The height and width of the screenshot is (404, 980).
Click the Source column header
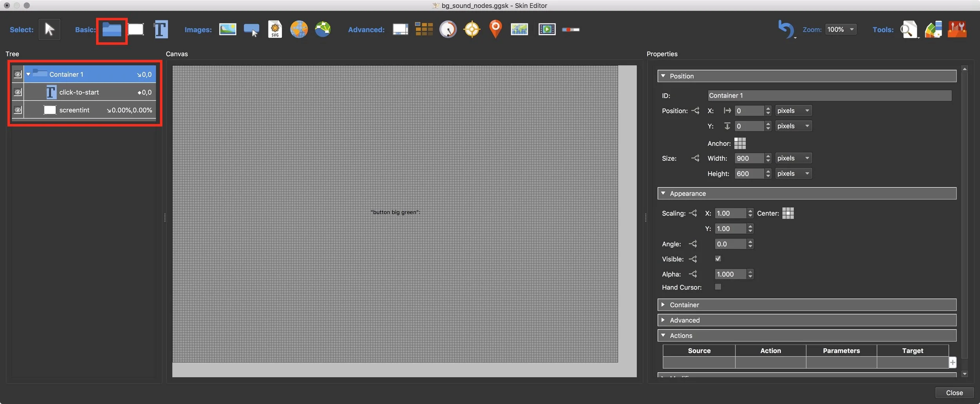pos(699,350)
